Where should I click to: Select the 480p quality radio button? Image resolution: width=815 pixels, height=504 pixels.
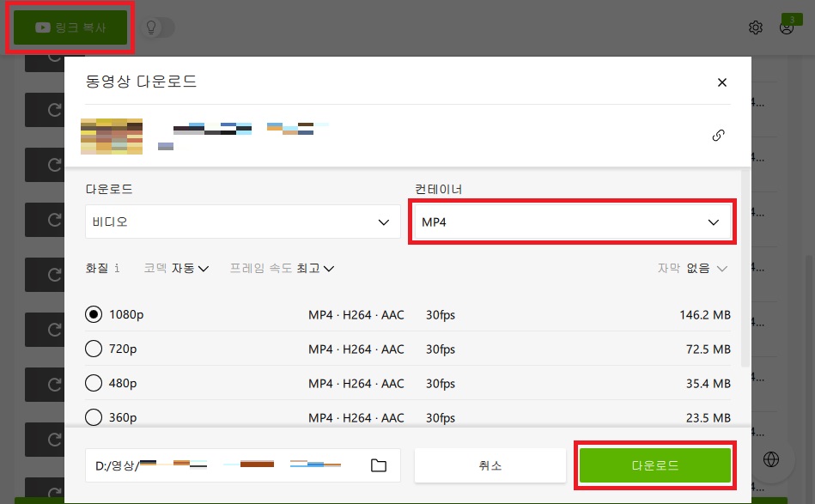(94, 383)
